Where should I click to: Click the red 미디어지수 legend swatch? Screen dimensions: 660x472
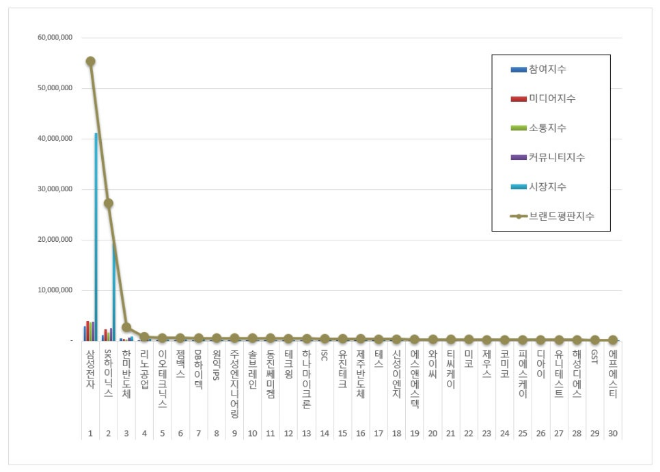[x=519, y=98]
